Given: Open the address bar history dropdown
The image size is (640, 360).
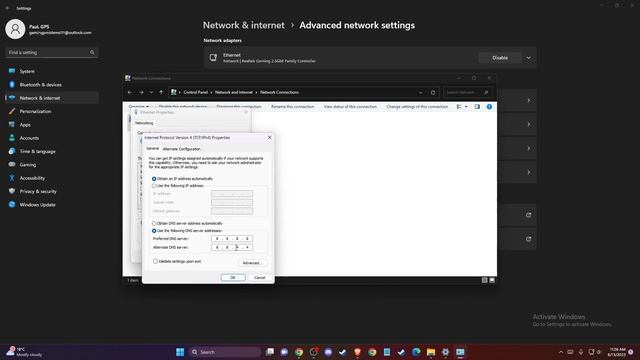Looking at the screenshot, I should click(x=420, y=93).
